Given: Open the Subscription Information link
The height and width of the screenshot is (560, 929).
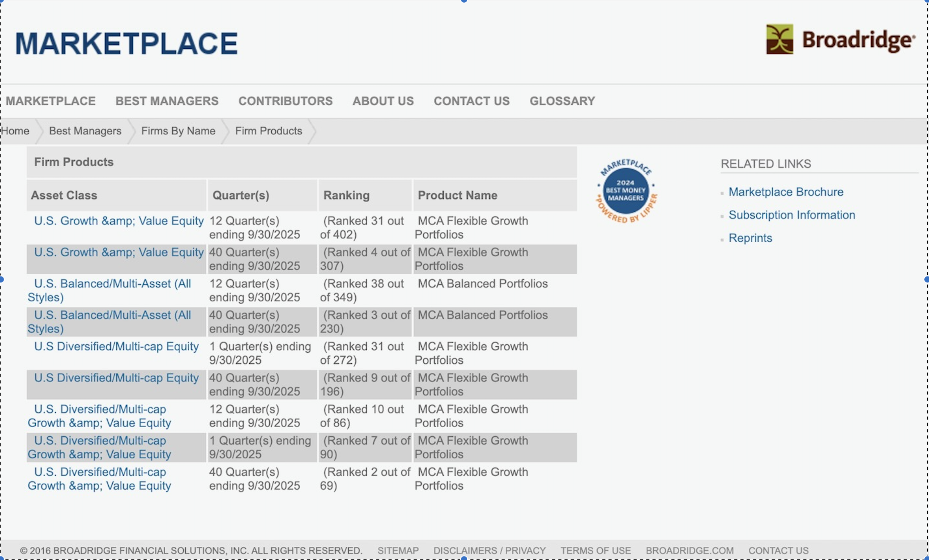Looking at the screenshot, I should (x=792, y=215).
